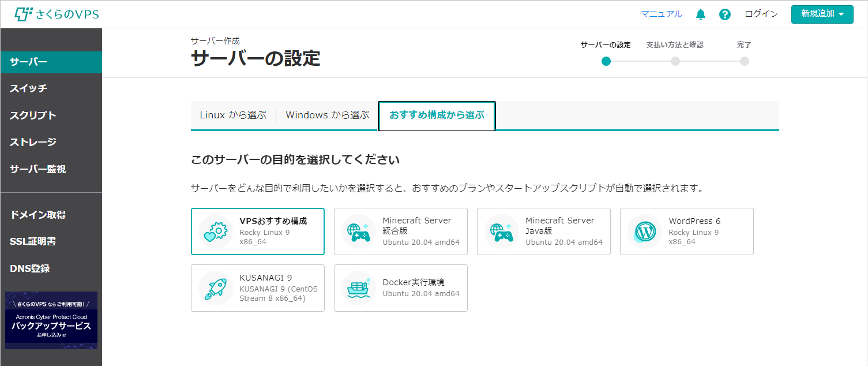The image size is (868, 366).
Task: Click the サーバーの設定 step marker
Action: coord(606,61)
